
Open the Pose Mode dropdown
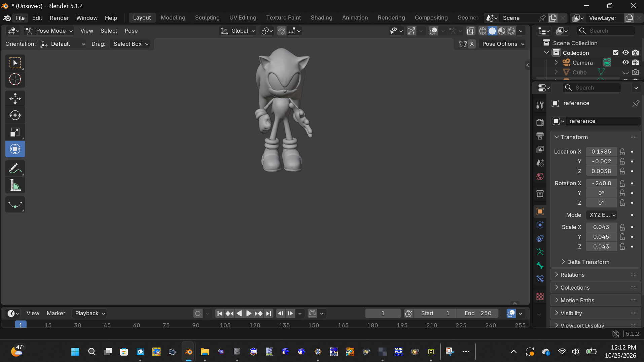point(49,31)
